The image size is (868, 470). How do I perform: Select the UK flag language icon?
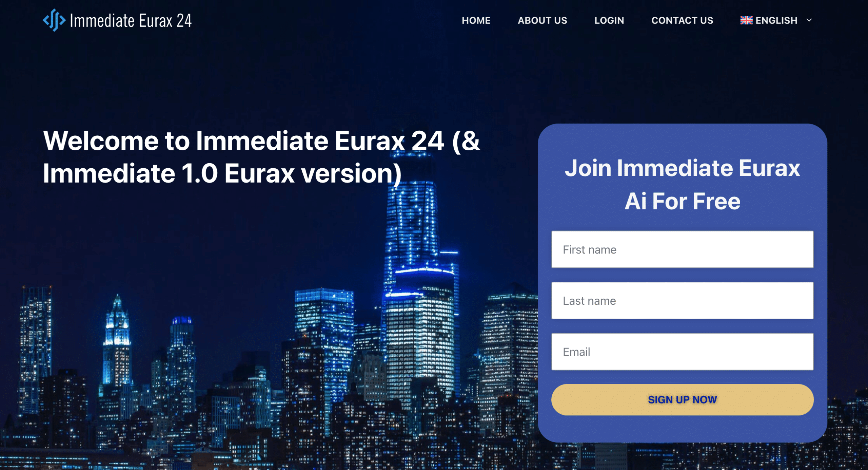click(x=747, y=20)
